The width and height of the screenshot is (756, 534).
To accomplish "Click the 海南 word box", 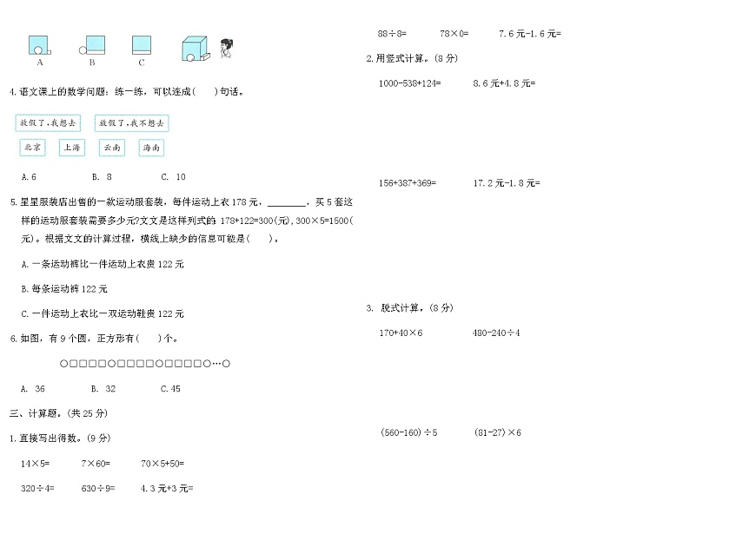I will 150,148.
